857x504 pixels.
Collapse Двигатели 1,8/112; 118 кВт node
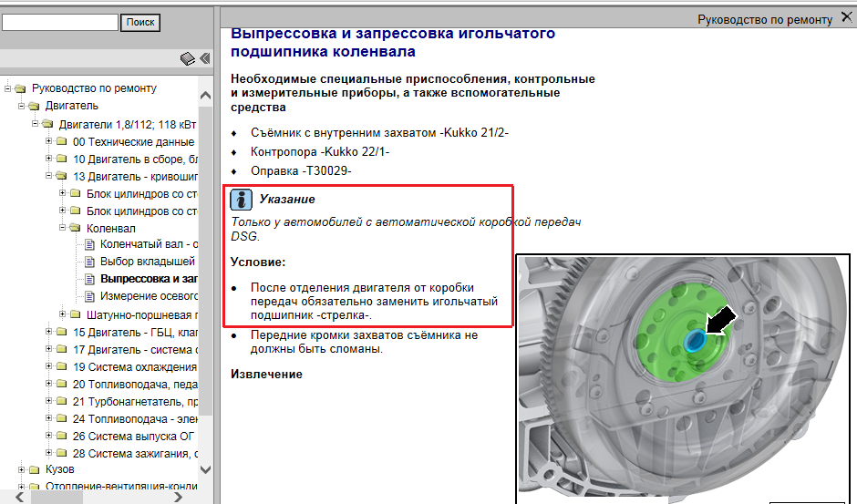click(x=35, y=124)
